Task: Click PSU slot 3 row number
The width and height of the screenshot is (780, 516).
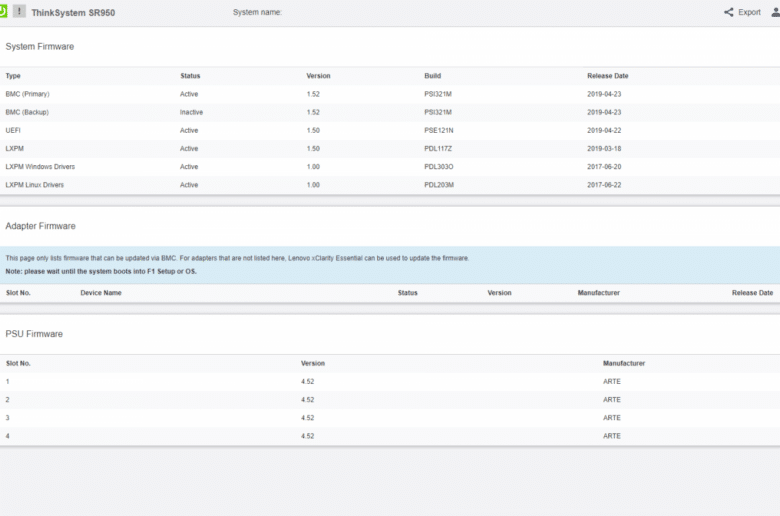Action: coord(7,418)
